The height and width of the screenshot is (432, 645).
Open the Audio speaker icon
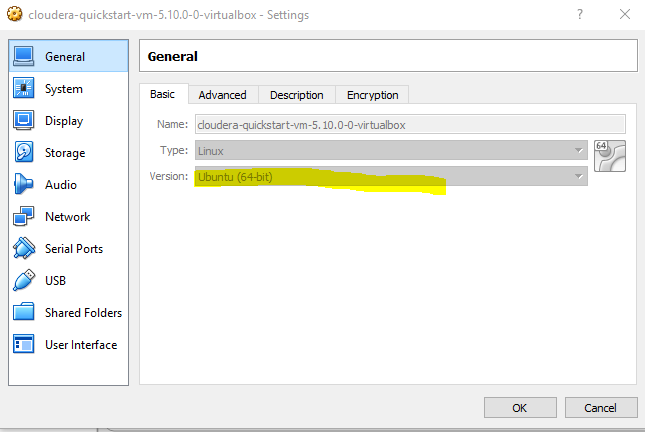point(23,184)
